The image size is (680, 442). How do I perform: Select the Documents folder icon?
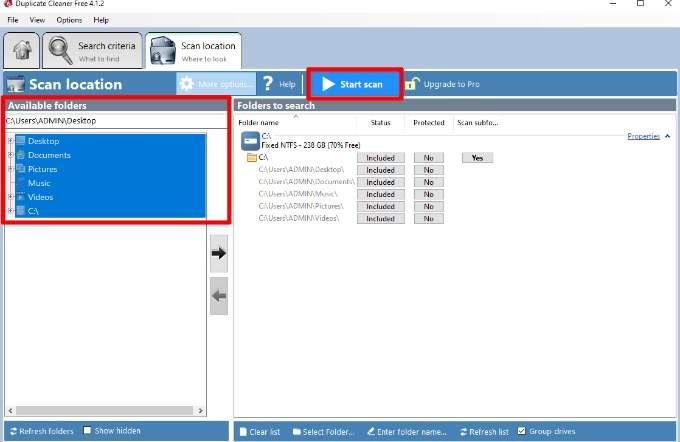click(20, 154)
